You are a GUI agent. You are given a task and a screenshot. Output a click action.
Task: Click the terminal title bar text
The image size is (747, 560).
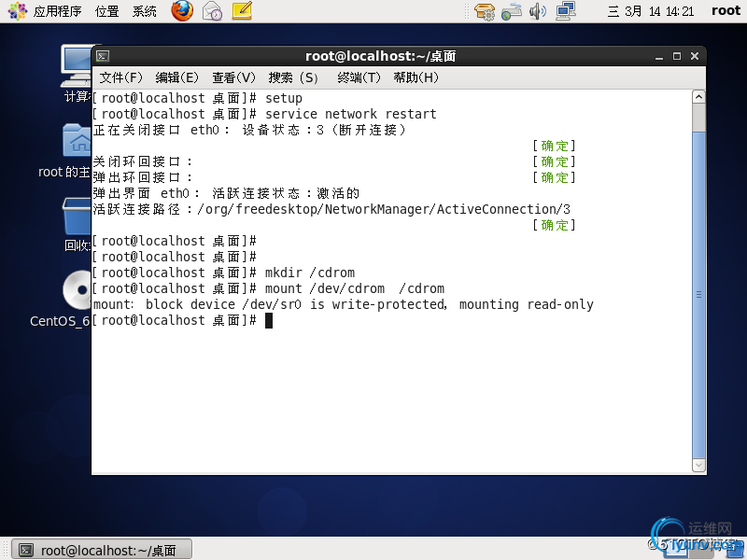point(381,56)
